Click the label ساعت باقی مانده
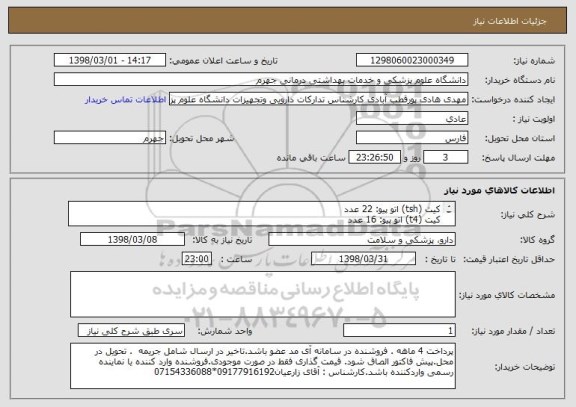Image resolution: width=576 pixels, height=407 pixels. click(x=311, y=158)
